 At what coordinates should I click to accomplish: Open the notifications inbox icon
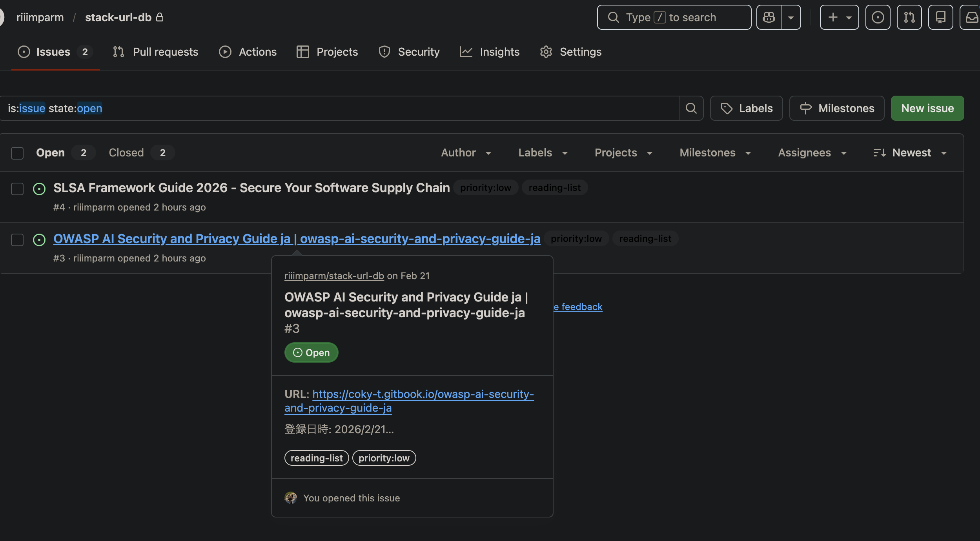coord(971,17)
